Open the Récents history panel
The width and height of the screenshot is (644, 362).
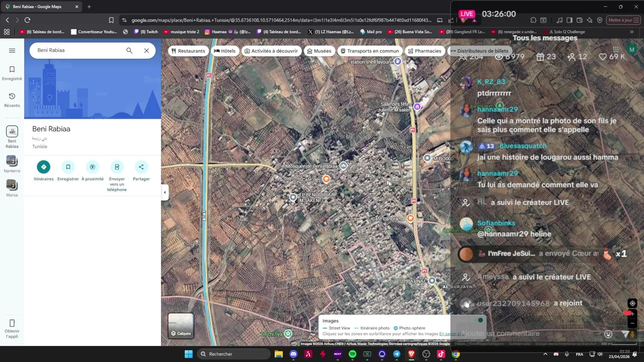tap(12, 100)
